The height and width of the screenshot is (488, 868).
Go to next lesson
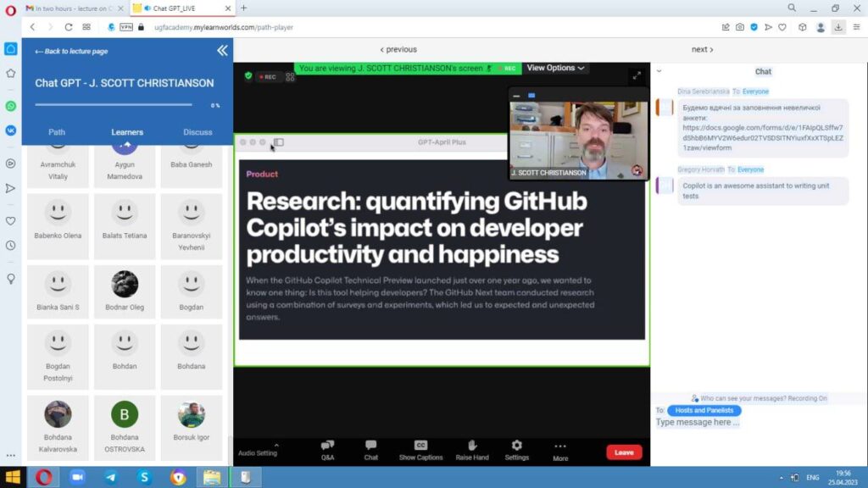coord(703,49)
